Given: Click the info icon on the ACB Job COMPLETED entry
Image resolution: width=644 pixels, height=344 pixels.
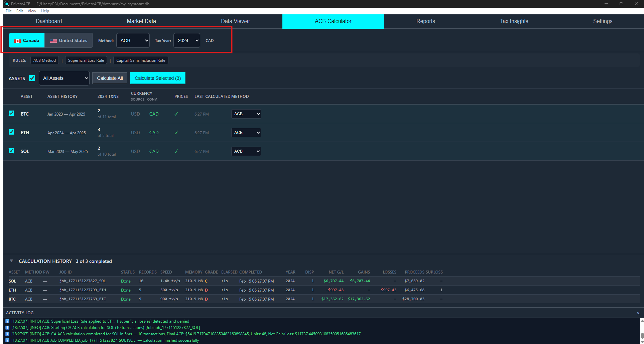Looking at the screenshot, I should tap(8, 340).
